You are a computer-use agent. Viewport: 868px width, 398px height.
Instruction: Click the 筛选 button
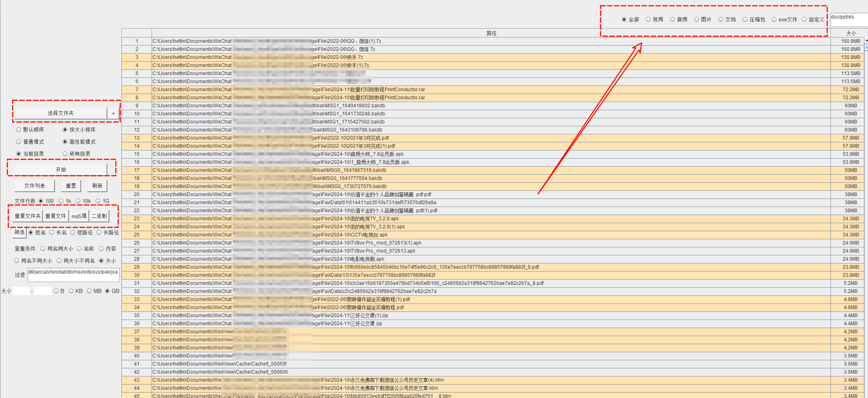coord(19,232)
